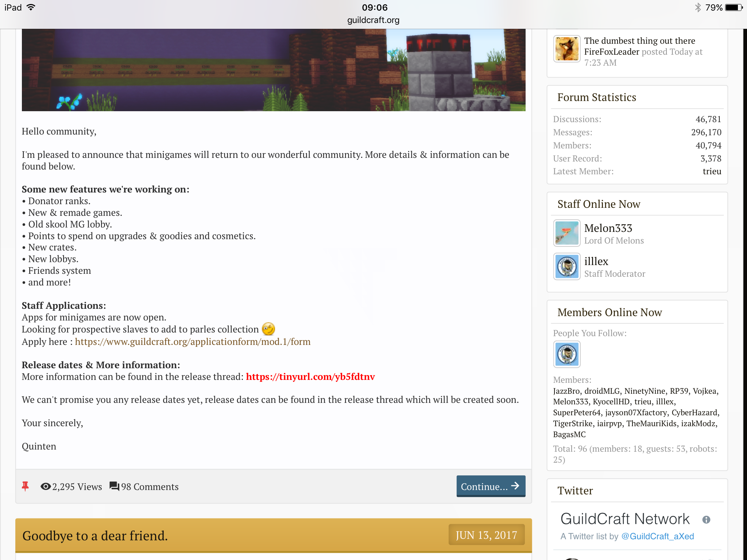747x560 pixels.
Task: Open latest member trieu's profile
Action: pos(712,171)
